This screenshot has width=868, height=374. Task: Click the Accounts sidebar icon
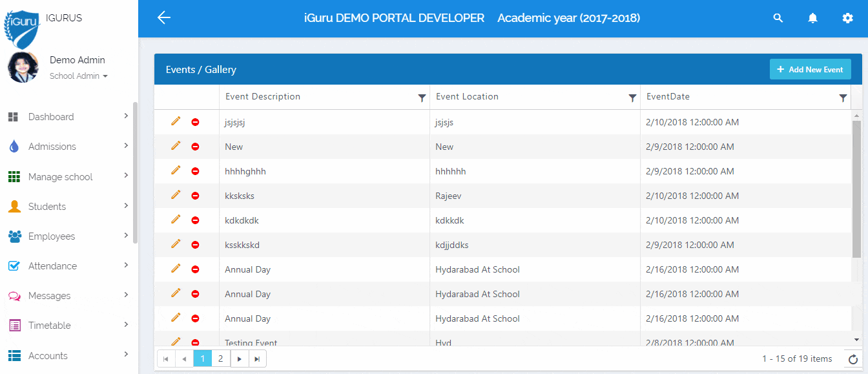click(14, 356)
